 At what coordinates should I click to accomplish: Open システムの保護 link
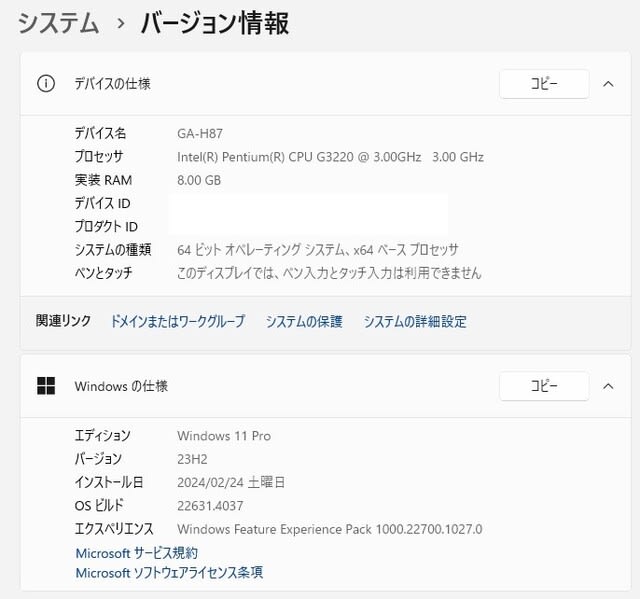tap(304, 322)
